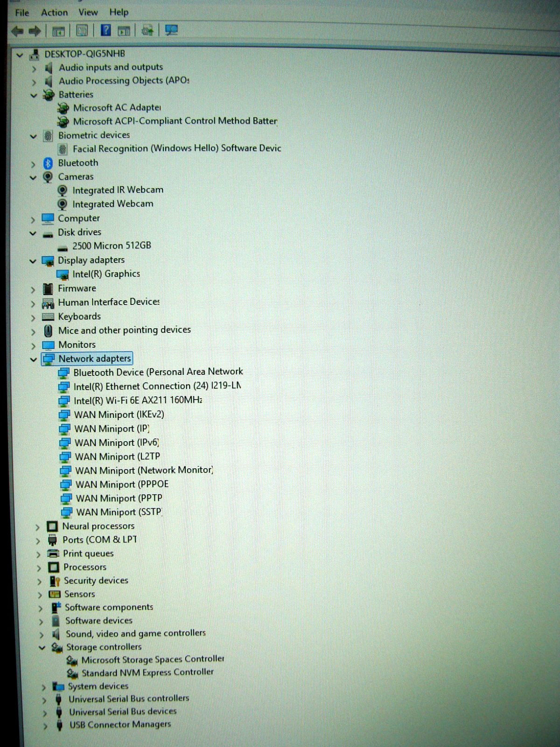The height and width of the screenshot is (747, 560).
Task: Expand the Firmware category arrow
Action: [x=33, y=290]
